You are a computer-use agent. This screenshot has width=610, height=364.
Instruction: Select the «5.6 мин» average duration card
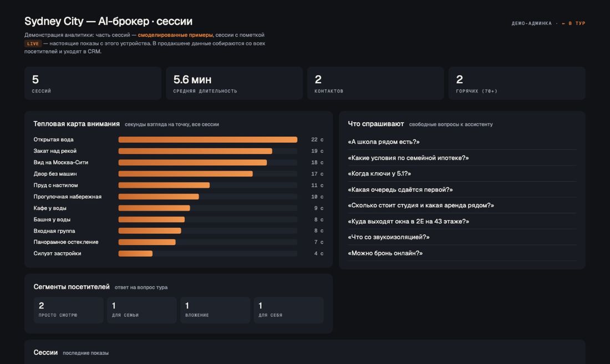[x=234, y=84]
